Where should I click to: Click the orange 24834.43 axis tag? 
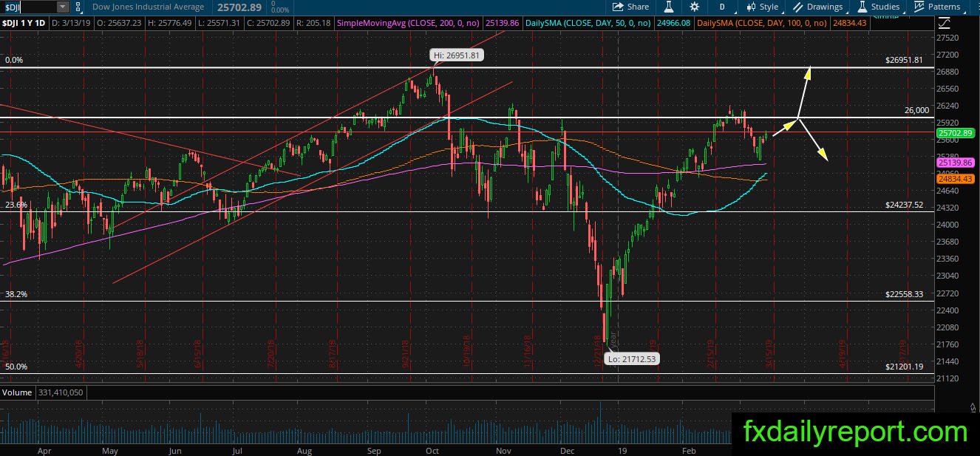(x=954, y=179)
